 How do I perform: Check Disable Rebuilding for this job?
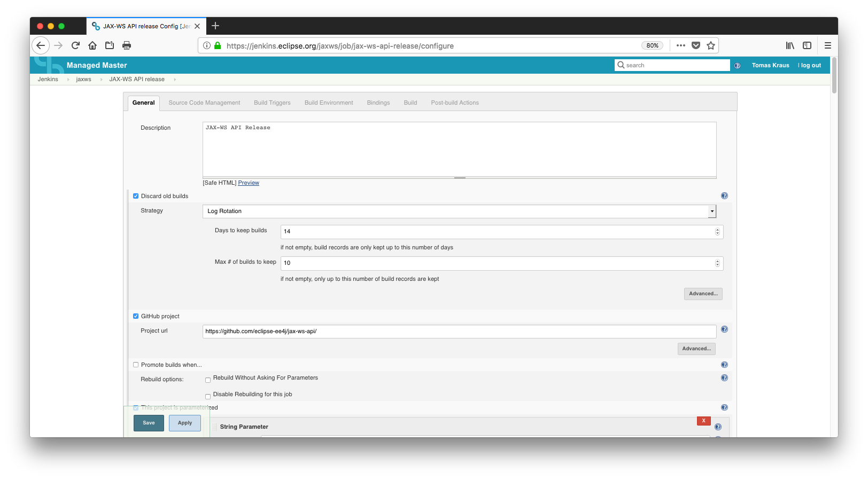tap(208, 397)
